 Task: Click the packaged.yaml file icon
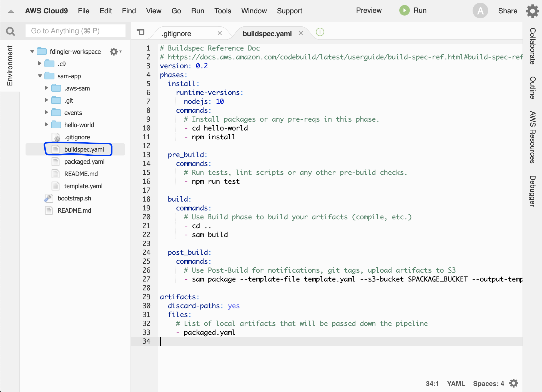click(56, 162)
